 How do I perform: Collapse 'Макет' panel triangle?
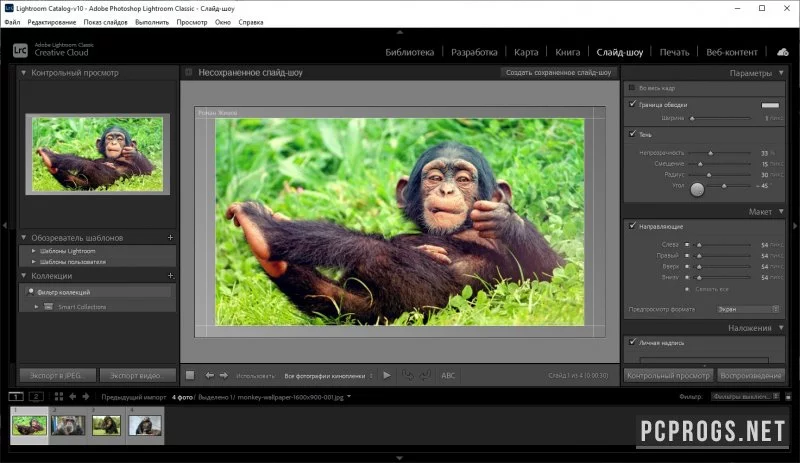pyautogui.click(x=781, y=211)
